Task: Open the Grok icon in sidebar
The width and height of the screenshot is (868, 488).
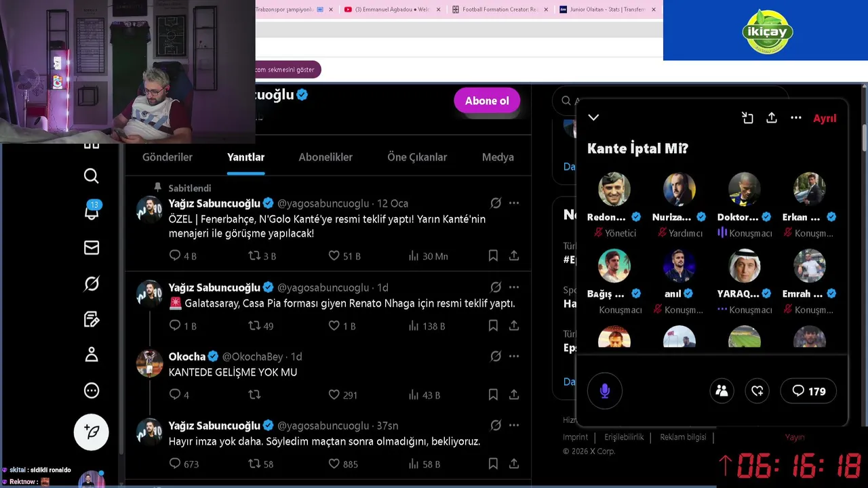Action: 92,284
